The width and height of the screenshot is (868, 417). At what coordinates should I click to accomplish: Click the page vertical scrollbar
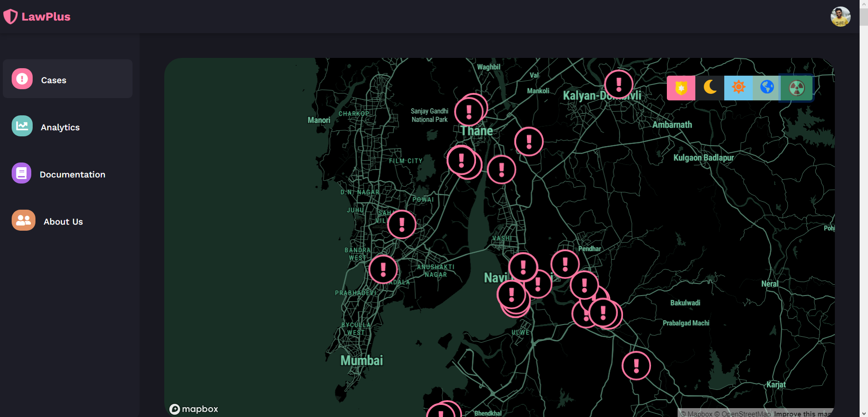tap(864, 17)
